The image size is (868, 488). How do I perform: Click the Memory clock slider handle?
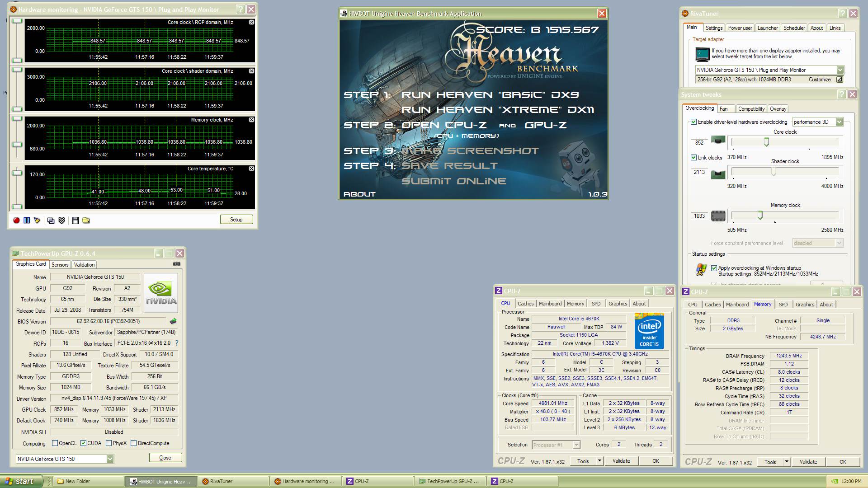point(760,216)
